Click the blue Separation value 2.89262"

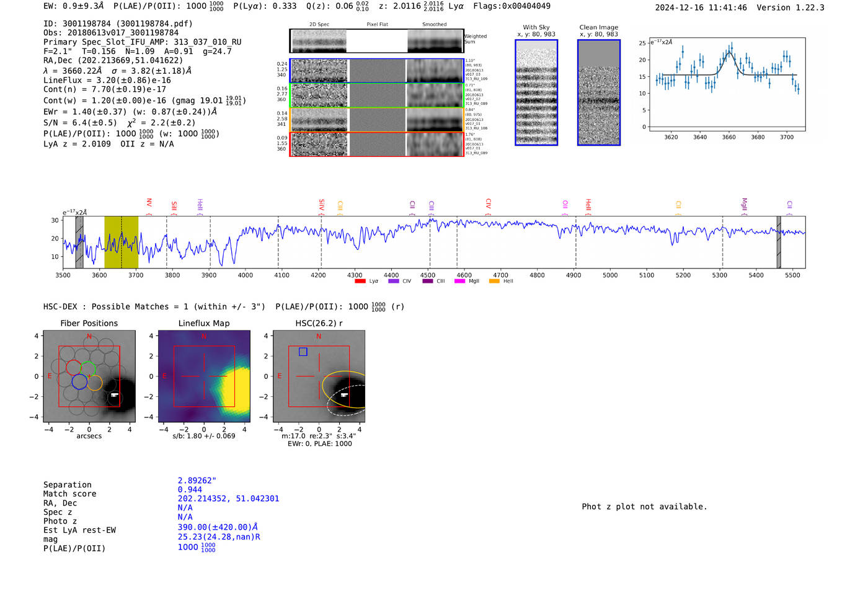pyautogui.click(x=197, y=481)
